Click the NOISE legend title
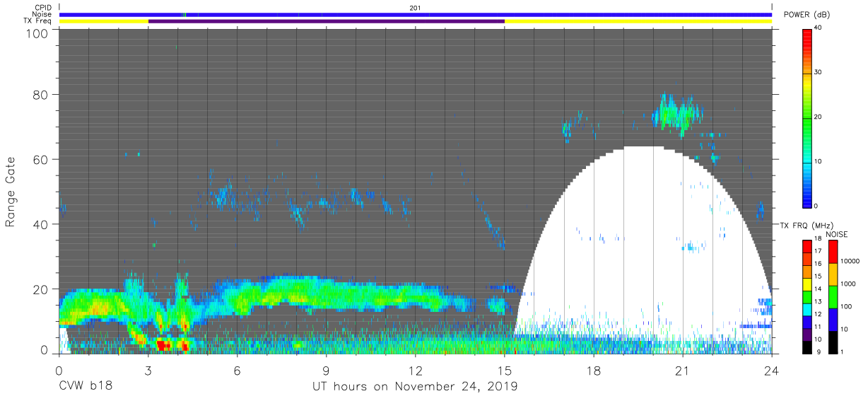868x401 pixels. 837,234
